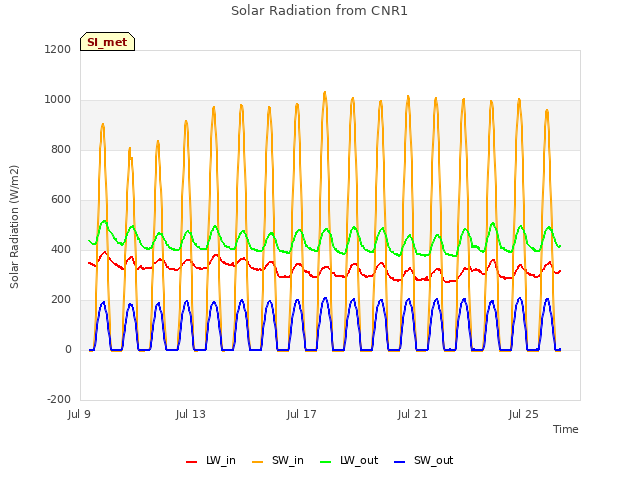
Task: Click the red LW_in legend color marker
Action: 191,462
